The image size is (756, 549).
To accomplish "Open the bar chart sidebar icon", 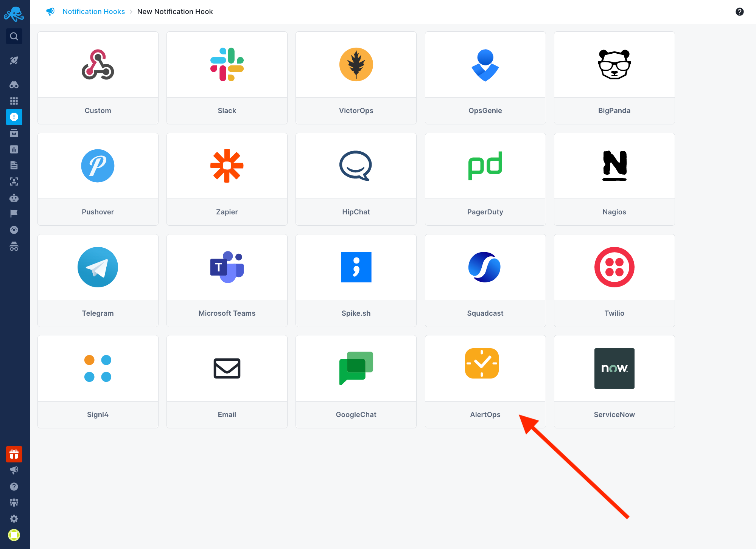I will [x=14, y=149].
